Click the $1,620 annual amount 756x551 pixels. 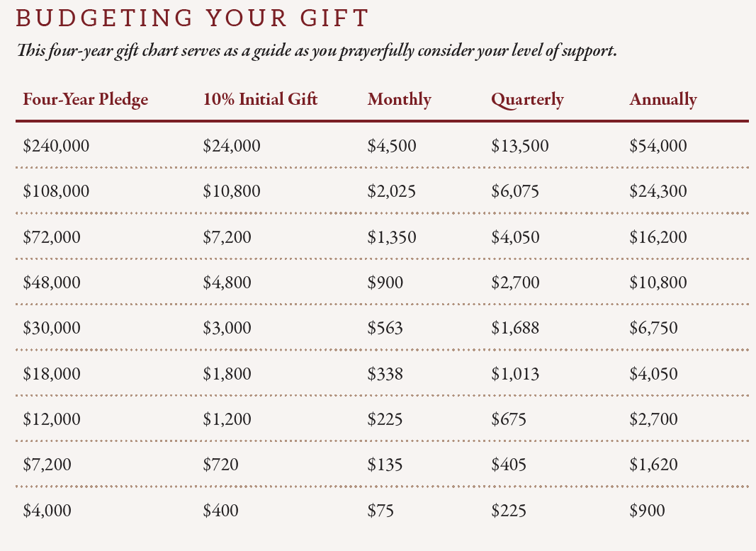point(653,465)
